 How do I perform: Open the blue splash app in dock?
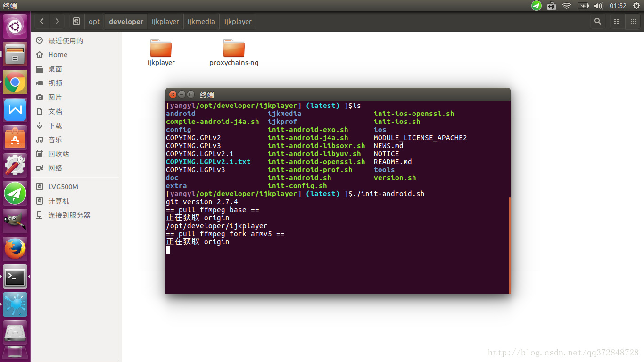coord(16,305)
